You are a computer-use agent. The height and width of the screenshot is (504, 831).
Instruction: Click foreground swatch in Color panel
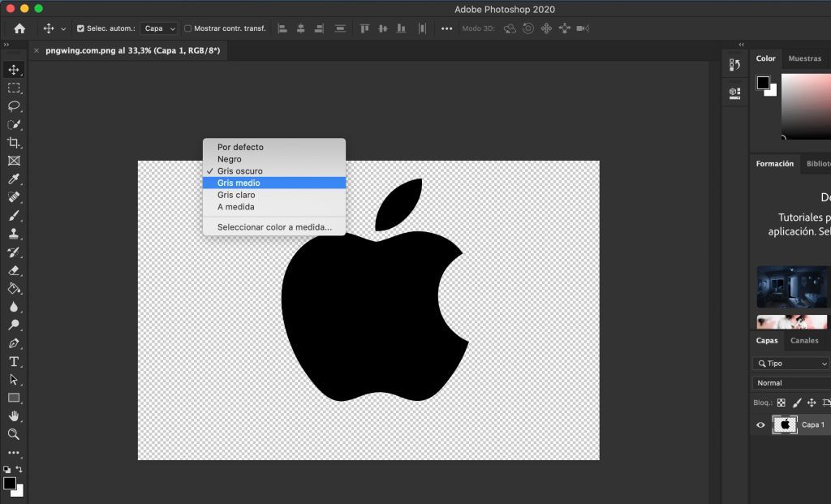pyautogui.click(x=763, y=83)
